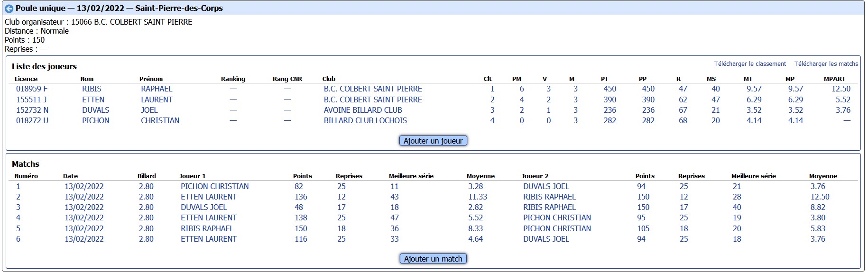Click the date 13/02/2022 of match 1
The width and height of the screenshot is (868, 272).
click(84, 186)
